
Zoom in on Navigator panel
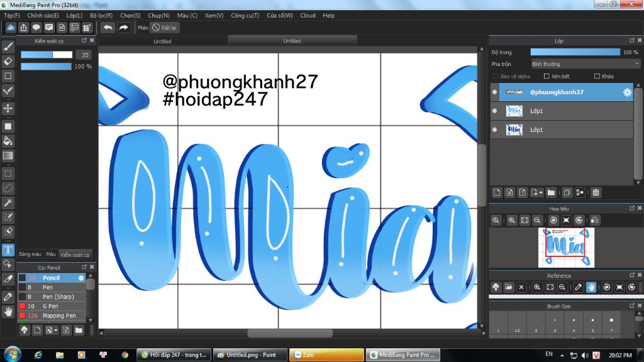(512, 221)
